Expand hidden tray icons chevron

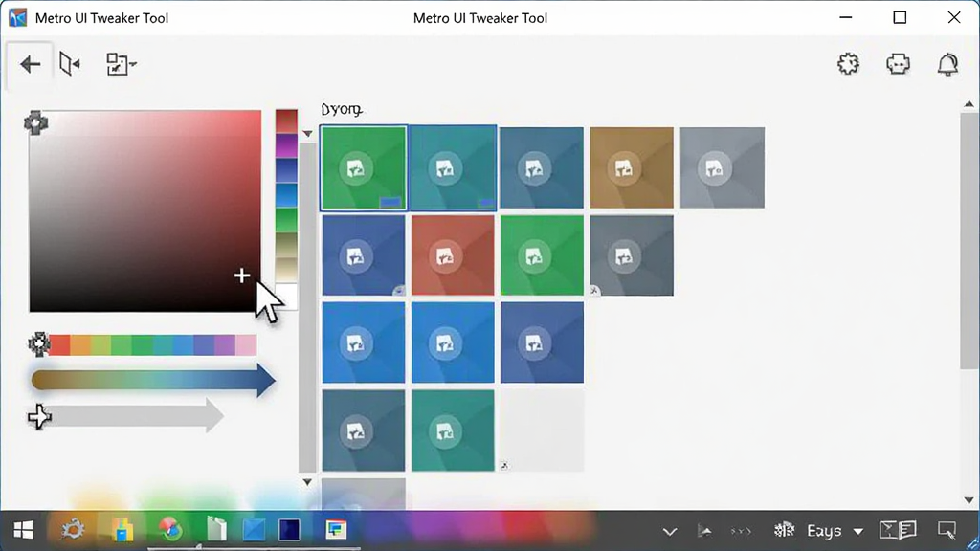pyautogui.click(x=669, y=532)
